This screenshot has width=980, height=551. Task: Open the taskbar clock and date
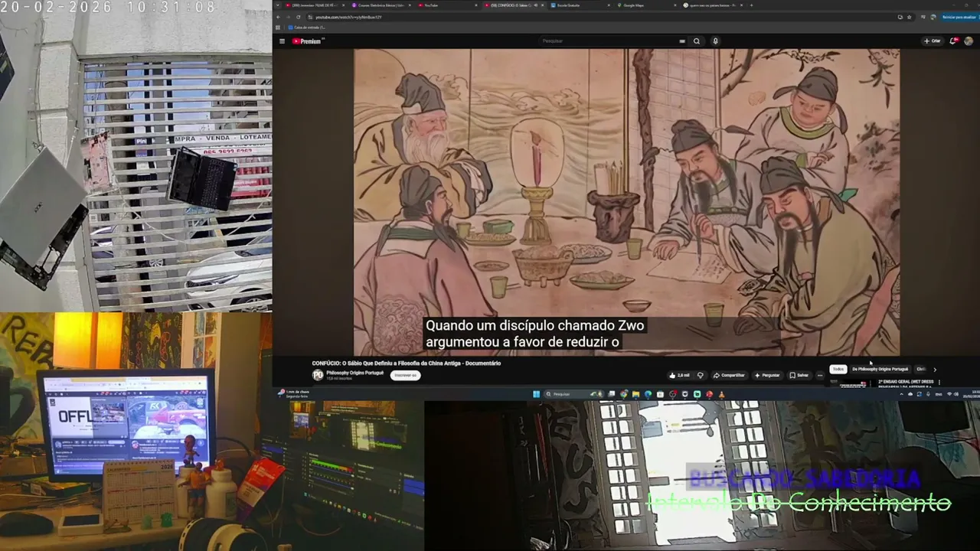coord(971,394)
